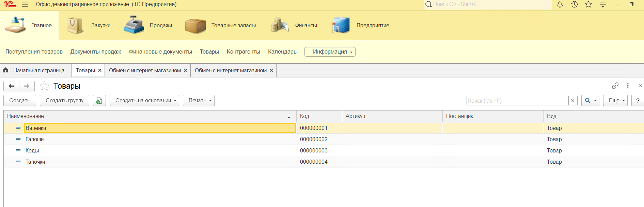The width and height of the screenshot is (644, 207).
Task: Open the Товарные запасы section
Action: point(221,26)
